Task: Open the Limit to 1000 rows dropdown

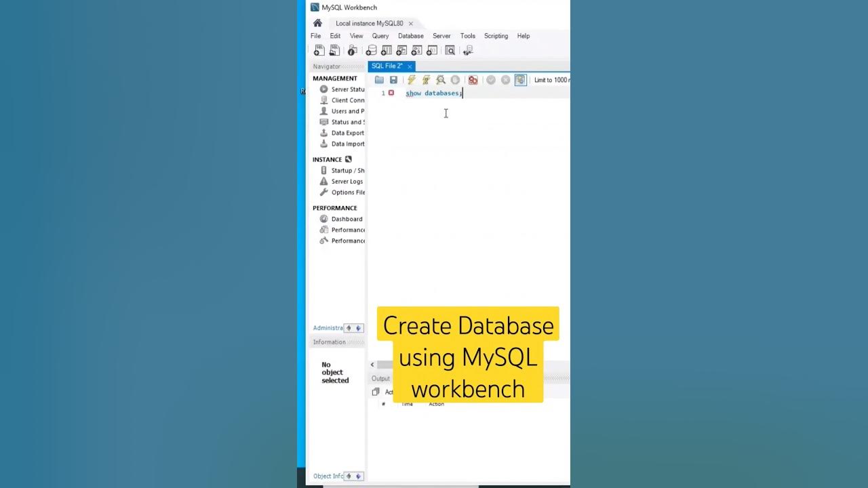Action: pyautogui.click(x=551, y=80)
